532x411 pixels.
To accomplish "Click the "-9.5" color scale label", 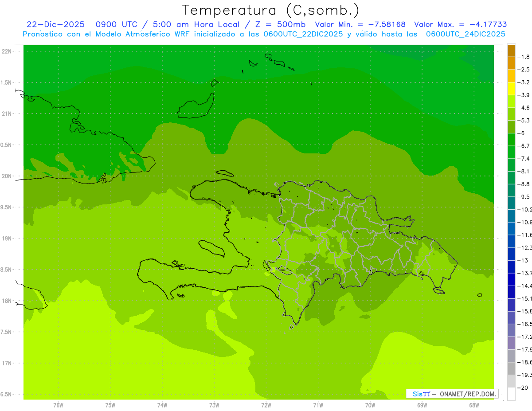I will [523, 196].
